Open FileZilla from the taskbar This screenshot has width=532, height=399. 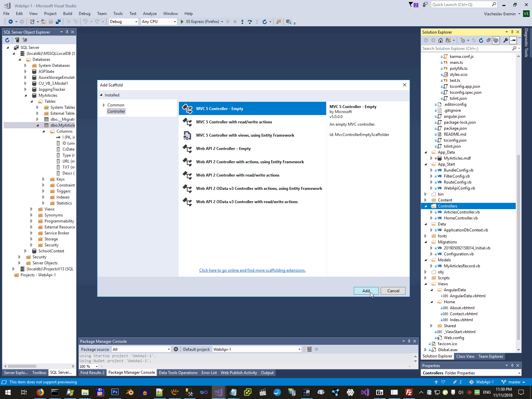(409, 392)
